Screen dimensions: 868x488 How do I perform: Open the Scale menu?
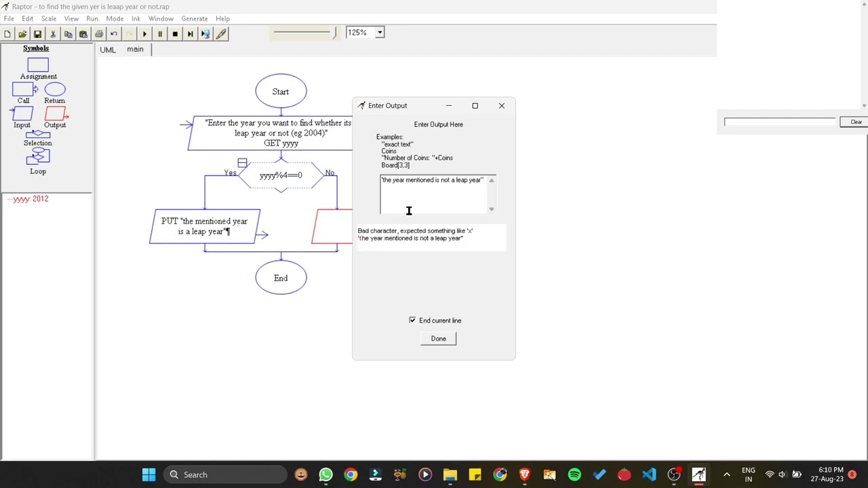(x=49, y=18)
